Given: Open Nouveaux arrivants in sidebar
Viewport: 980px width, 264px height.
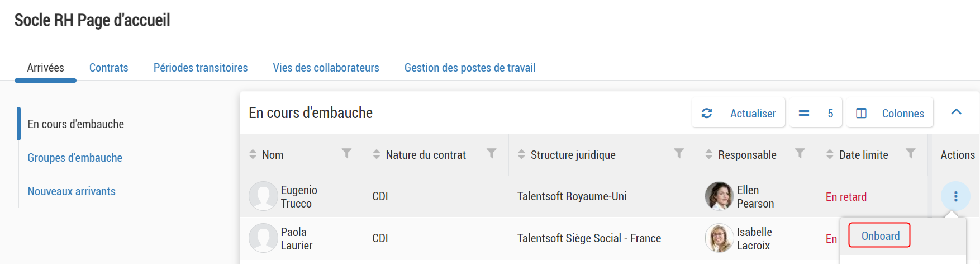Looking at the screenshot, I should (72, 191).
